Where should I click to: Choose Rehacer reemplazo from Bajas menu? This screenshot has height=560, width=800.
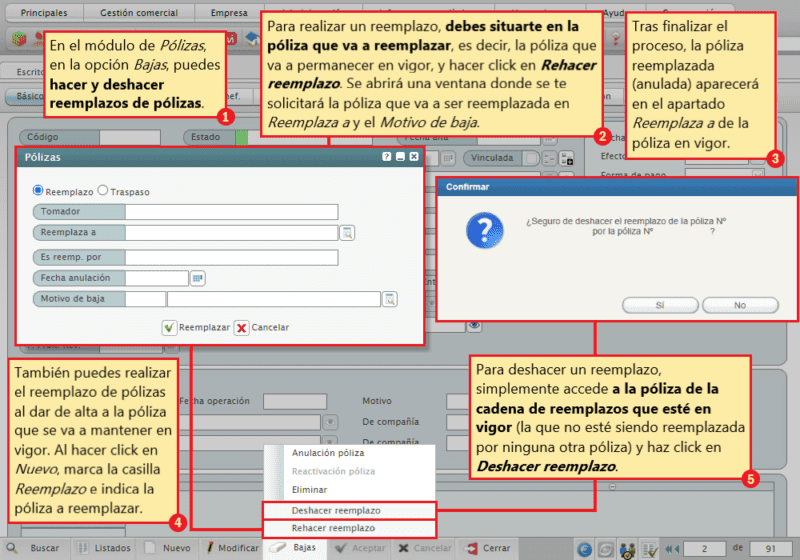point(334,528)
